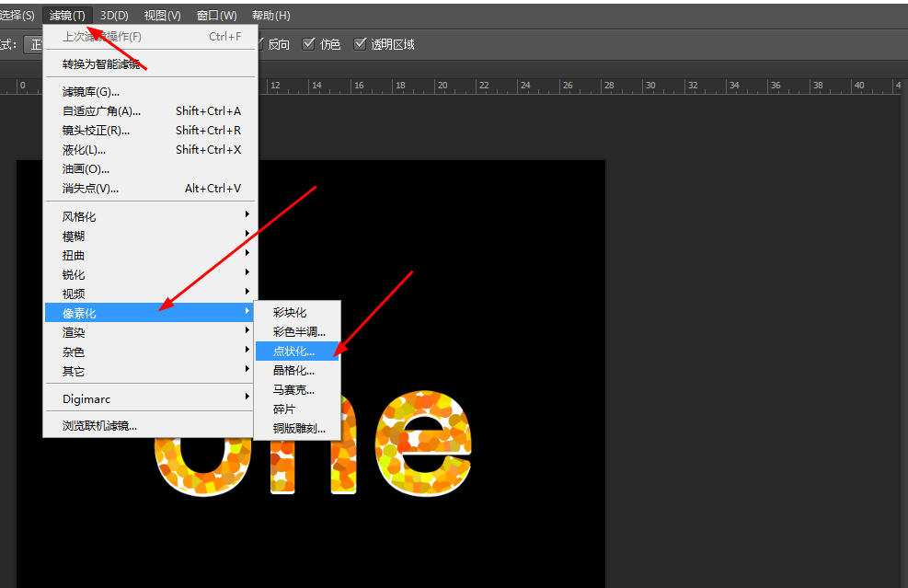Choose the 马赛克 mosaic filter
908x588 pixels.
click(x=295, y=389)
